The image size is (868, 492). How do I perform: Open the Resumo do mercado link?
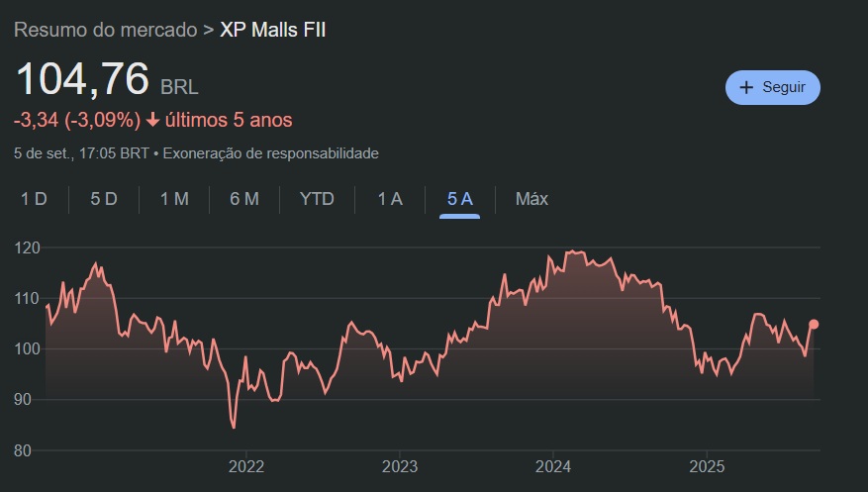105,30
